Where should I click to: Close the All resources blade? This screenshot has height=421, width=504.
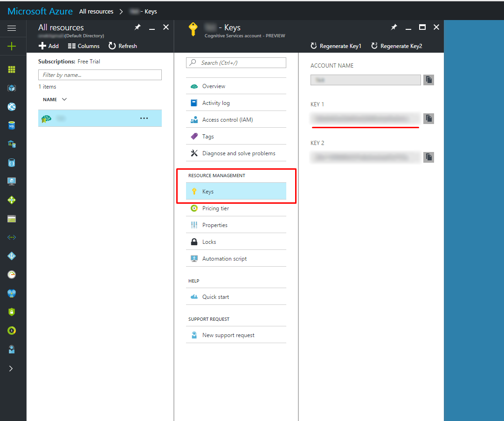[166, 28]
